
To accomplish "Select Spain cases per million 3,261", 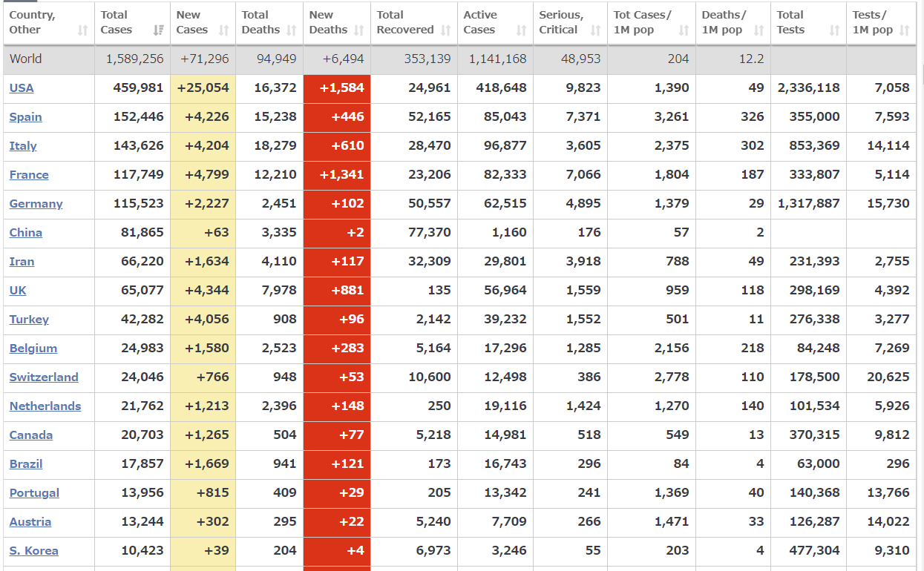I will click(672, 116).
